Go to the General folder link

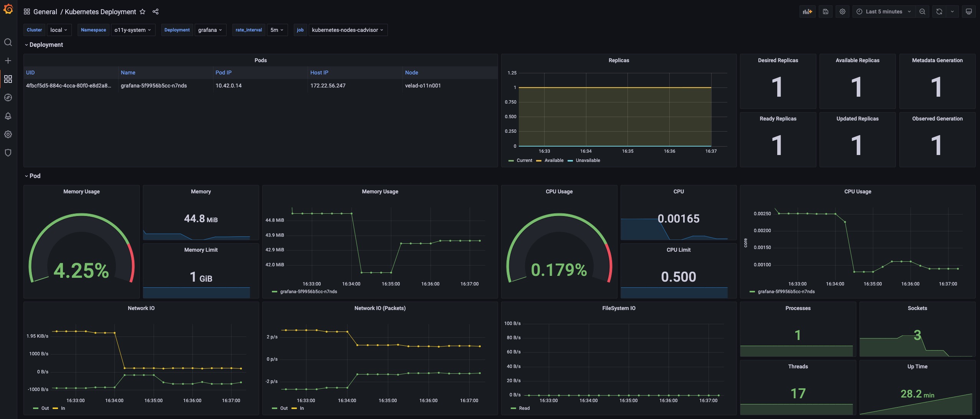pyautogui.click(x=45, y=12)
